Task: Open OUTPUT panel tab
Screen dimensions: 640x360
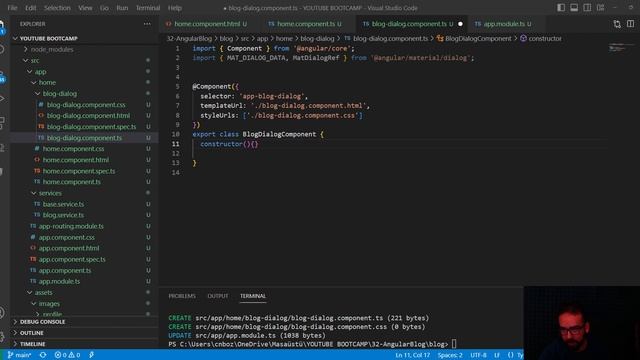Action: (x=218, y=296)
